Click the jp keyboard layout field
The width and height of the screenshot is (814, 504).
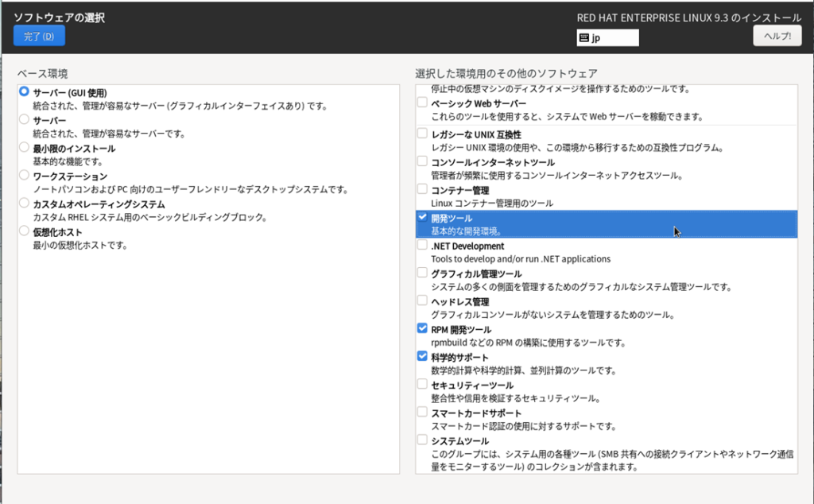point(614,37)
